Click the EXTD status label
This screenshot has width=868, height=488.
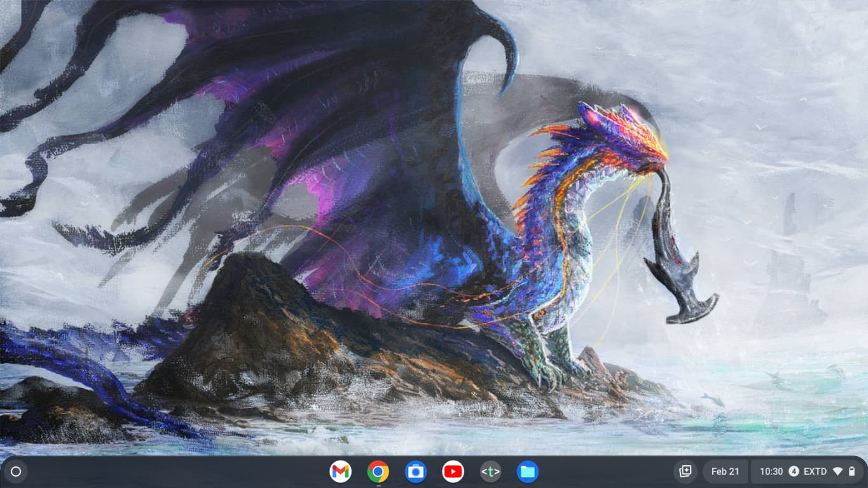[815, 471]
